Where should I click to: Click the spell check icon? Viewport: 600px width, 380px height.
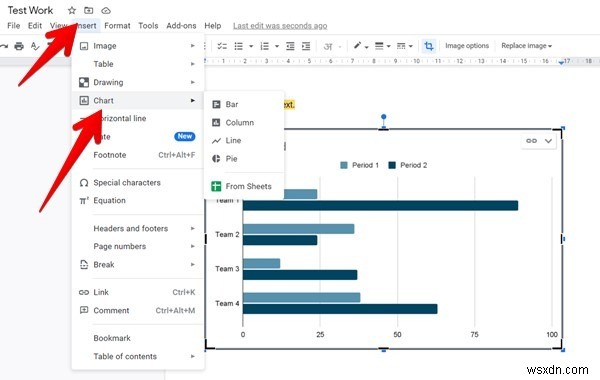point(35,46)
